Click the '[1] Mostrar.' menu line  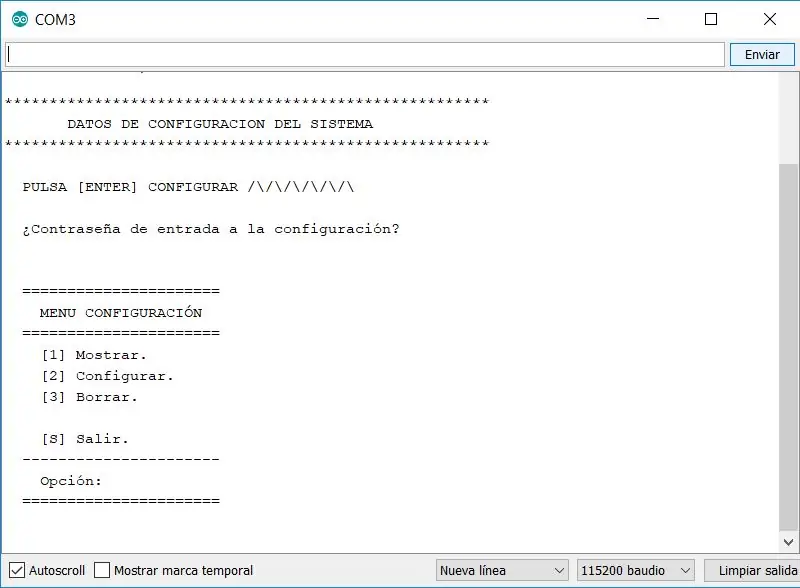pyautogui.click(x=94, y=355)
